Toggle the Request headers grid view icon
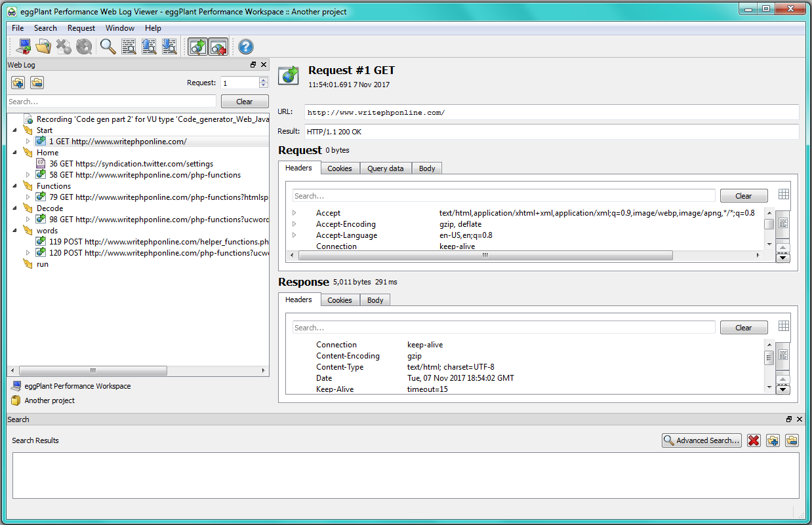Viewport: 812px width, 525px height. coord(783,194)
